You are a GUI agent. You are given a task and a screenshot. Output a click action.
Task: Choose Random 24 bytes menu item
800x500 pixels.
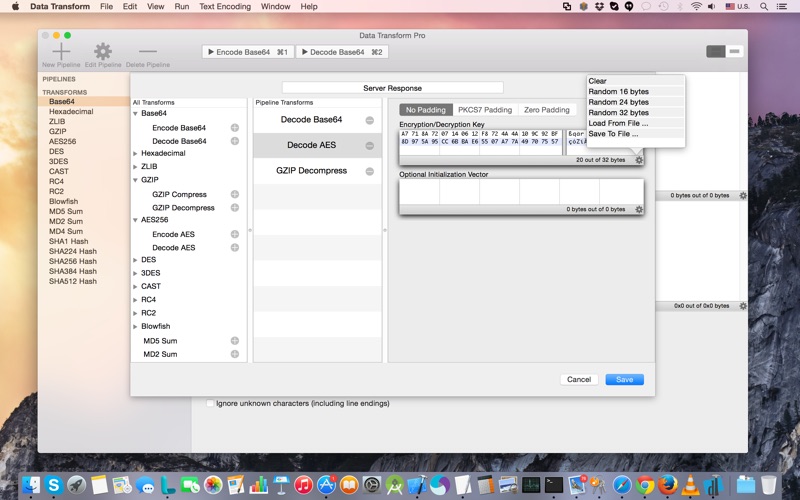click(635, 102)
